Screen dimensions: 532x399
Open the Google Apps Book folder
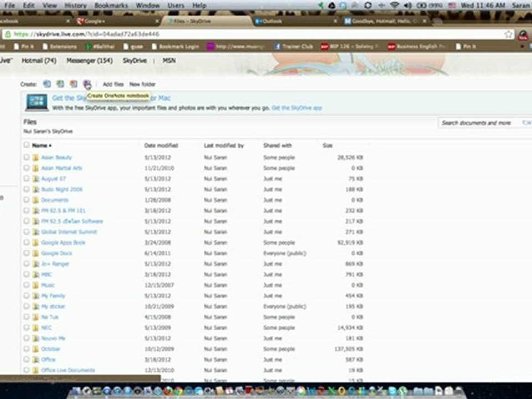coord(63,243)
